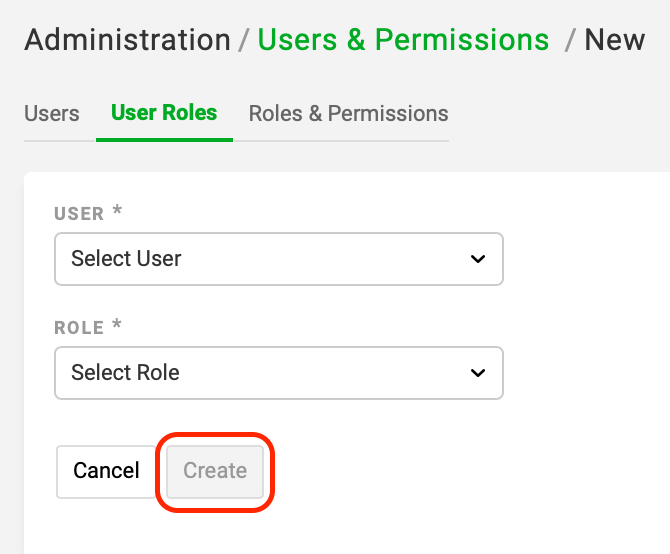Click the required asterisk beside ROLE label
The height and width of the screenshot is (554, 670).
click(117, 325)
